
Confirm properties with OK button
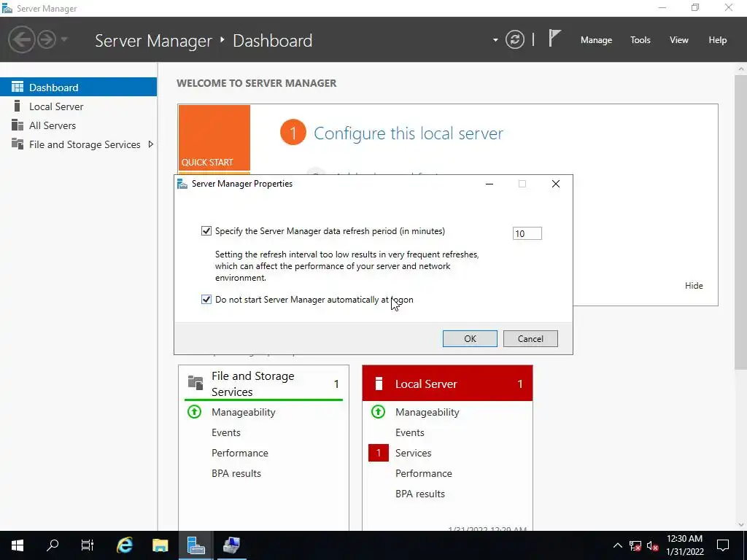(470, 338)
